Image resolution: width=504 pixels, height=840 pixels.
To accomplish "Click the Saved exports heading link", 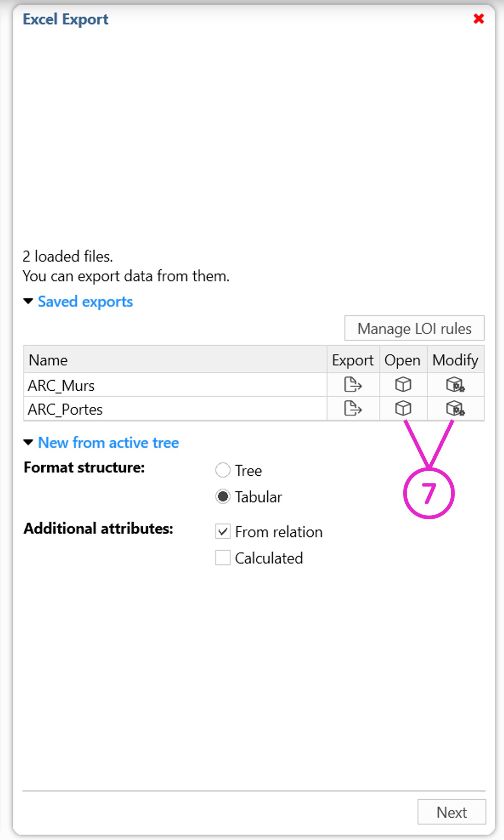I will 85,301.
